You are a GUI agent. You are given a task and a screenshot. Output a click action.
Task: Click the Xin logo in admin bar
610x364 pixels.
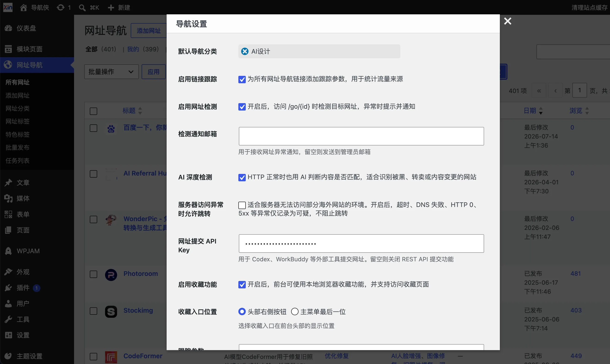click(x=8, y=7)
